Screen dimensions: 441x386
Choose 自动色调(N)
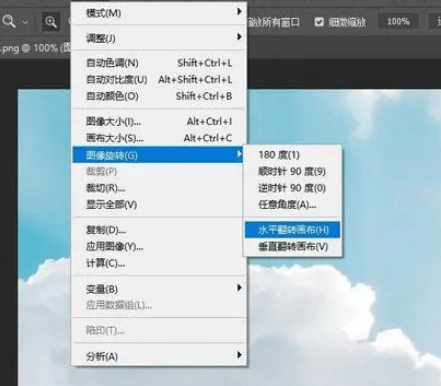159,63
